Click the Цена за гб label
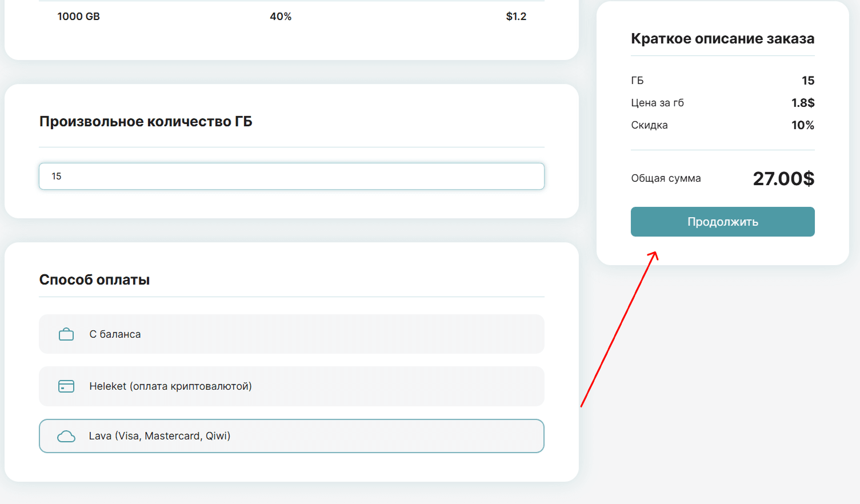 [x=657, y=103]
